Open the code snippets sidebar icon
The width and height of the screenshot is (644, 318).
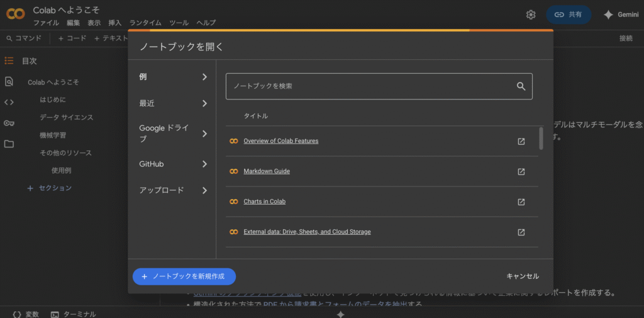9,102
